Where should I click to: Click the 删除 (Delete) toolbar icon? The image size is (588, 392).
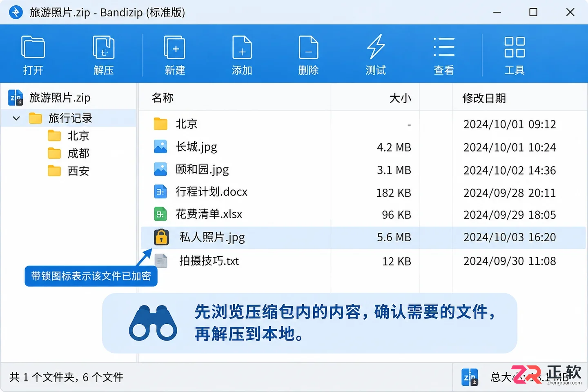(x=308, y=47)
